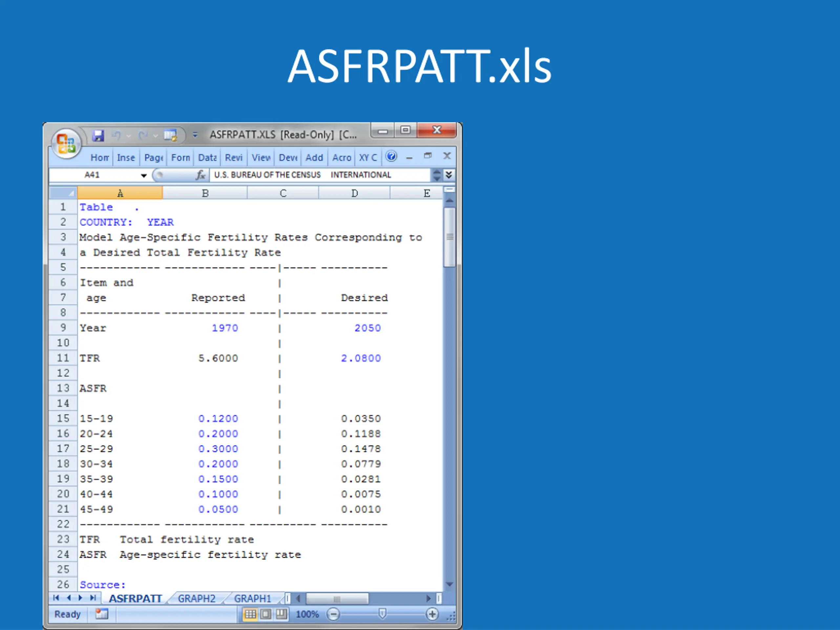The width and height of the screenshot is (840, 630).
Task: Click the 100% zoom level button
Action: 307,614
